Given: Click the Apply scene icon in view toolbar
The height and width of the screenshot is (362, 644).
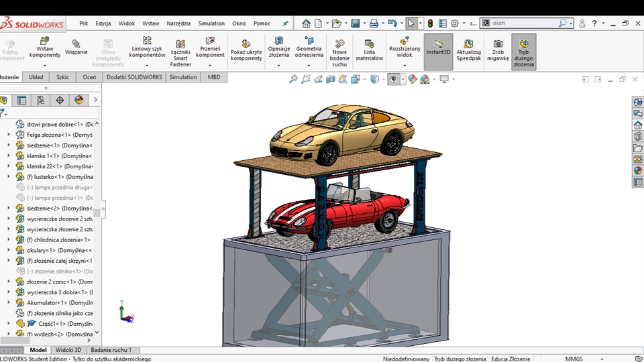Looking at the screenshot, I should (x=425, y=79).
